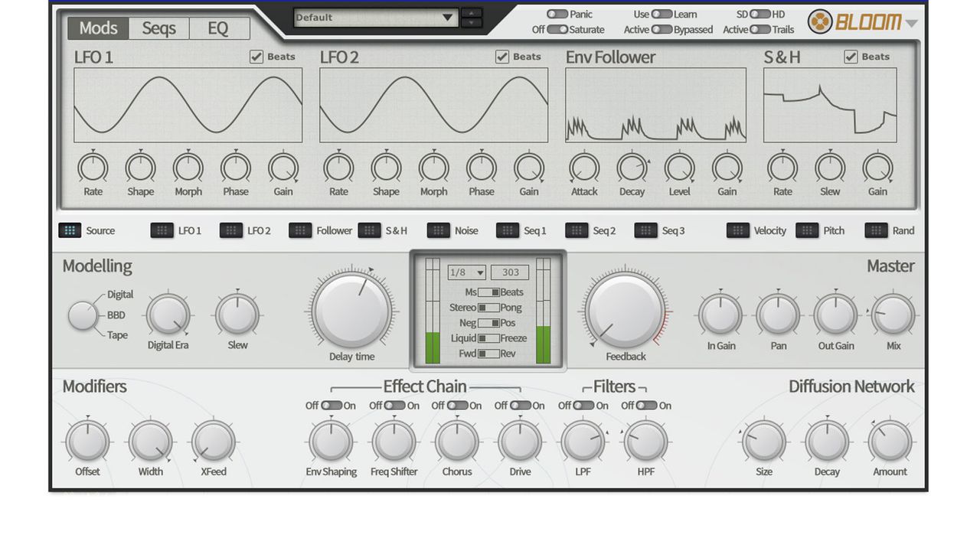Switch the SD/HD quality toggle

point(760,15)
